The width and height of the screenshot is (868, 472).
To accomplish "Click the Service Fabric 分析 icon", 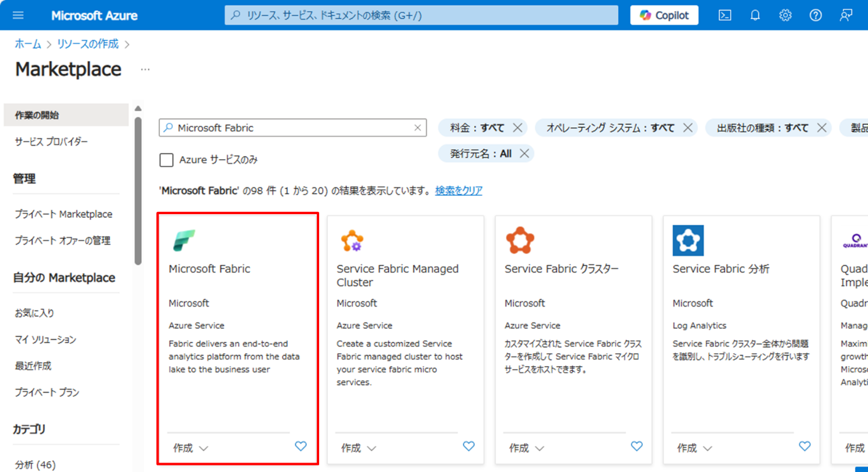I will click(x=688, y=240).
